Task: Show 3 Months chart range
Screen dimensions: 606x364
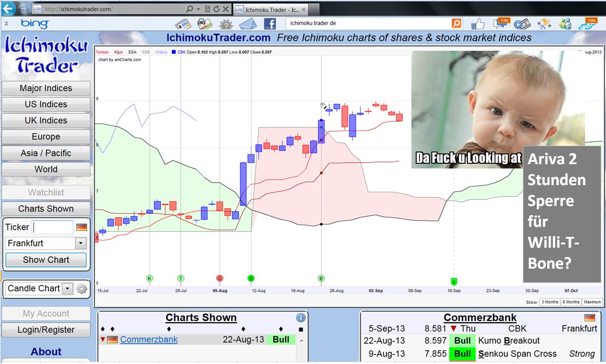Action: (550, 302)
